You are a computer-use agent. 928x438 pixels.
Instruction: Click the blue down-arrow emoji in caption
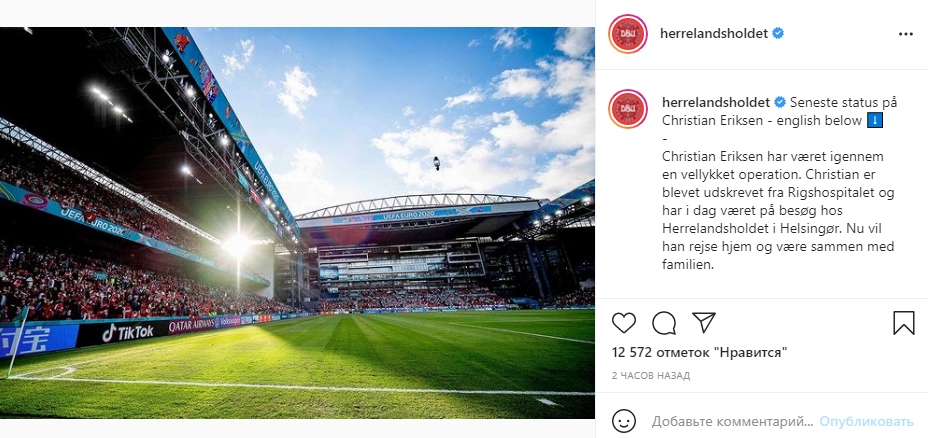[x=873, y=121]
